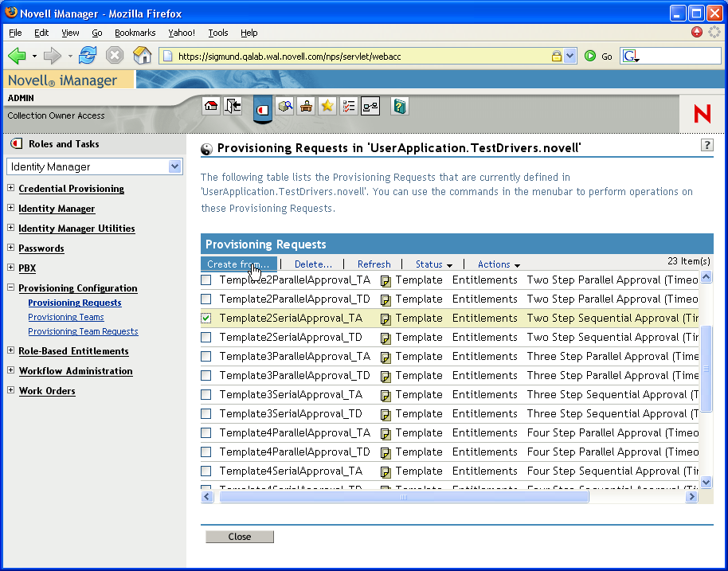Click the page Help question mark icon
Image resolution: width=728 pixels, height=571 pixels.
point(707,145)
